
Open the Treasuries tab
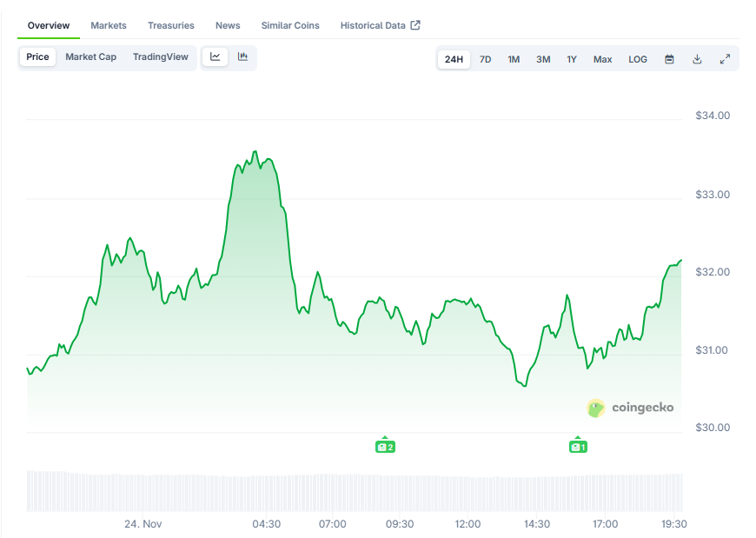[171, 25]
